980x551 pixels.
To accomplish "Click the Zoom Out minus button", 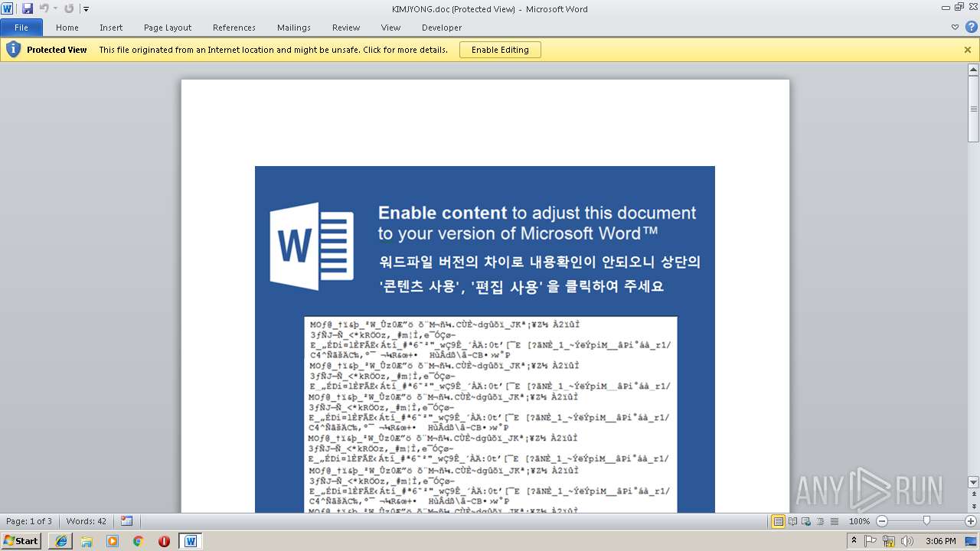I will pos(881,521).
